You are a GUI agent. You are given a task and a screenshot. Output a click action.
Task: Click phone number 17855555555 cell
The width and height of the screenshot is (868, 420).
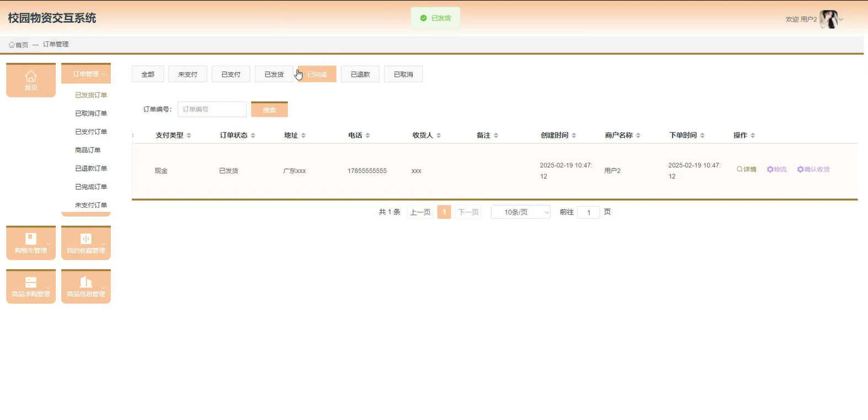click(x=367, y=171)
